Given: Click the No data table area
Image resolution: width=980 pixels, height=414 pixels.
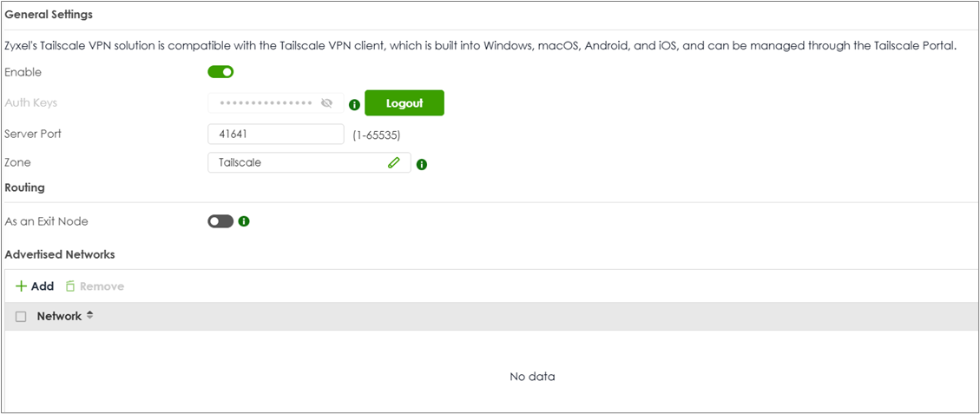Looking at the screenshot, I should click(x=532, y=377).
